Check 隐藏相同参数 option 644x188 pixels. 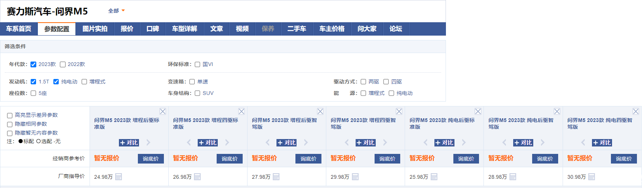pos(10,124)
